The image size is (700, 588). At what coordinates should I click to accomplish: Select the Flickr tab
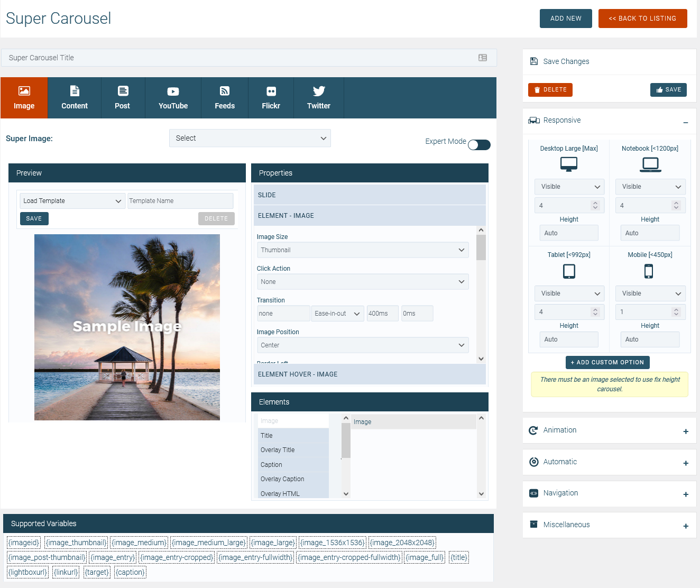click(x=271, y=98)
